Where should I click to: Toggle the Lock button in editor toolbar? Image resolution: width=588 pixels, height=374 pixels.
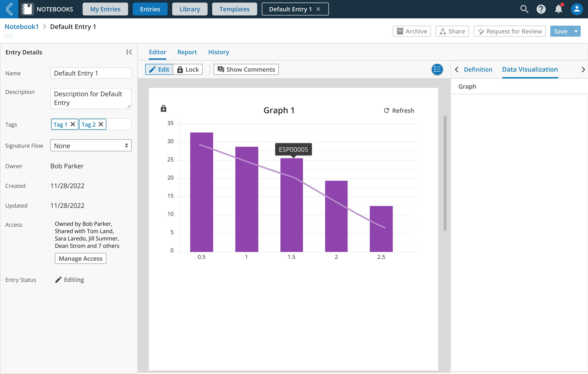point(188,69)
